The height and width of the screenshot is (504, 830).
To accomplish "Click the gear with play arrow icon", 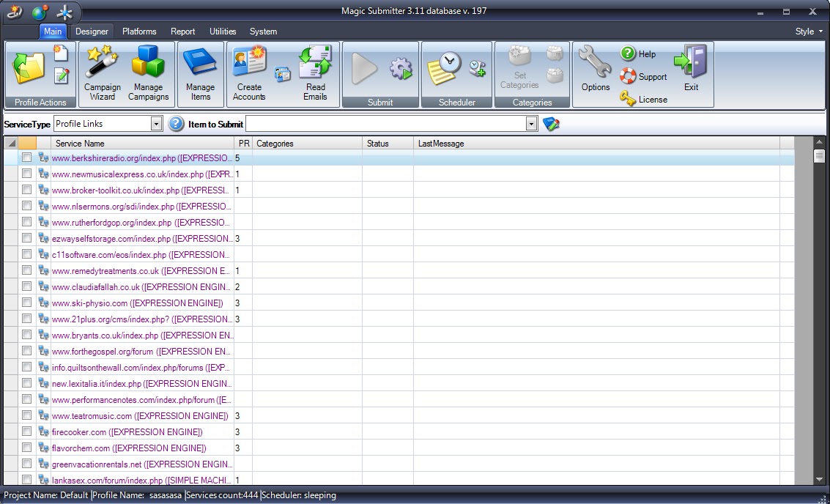I will pos(401,69).
